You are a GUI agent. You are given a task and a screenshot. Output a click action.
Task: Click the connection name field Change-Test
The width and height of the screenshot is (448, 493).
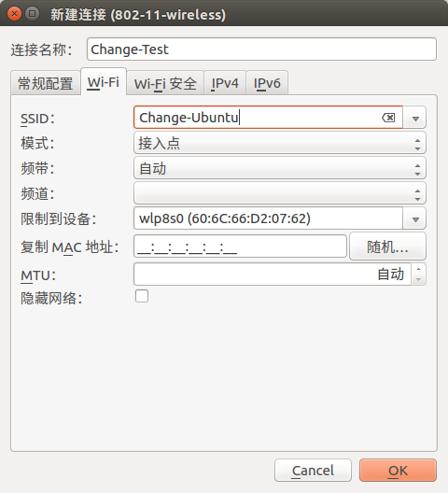point(261,49)
